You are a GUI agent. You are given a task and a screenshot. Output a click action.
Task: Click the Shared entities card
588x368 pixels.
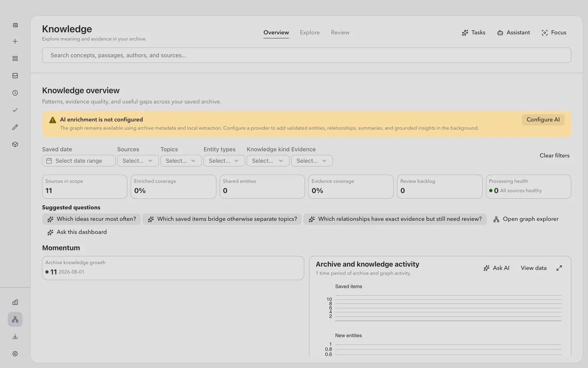point(262,187)
